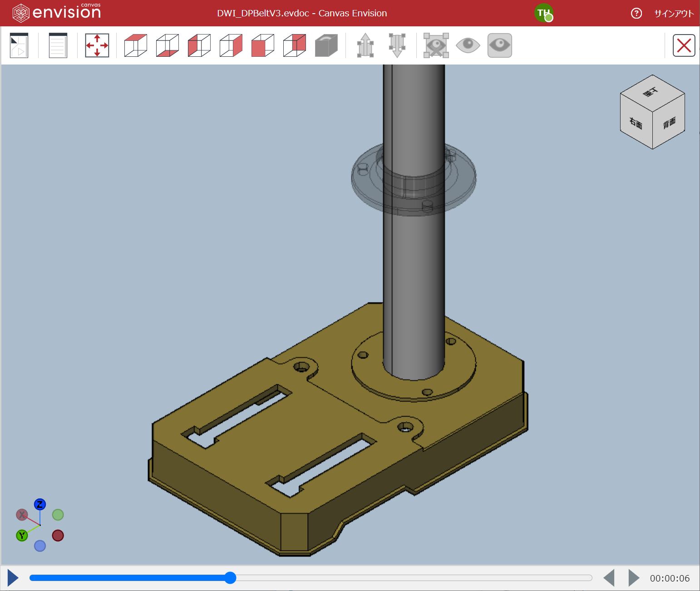Open the TH user avatar menu

[543, 13]
